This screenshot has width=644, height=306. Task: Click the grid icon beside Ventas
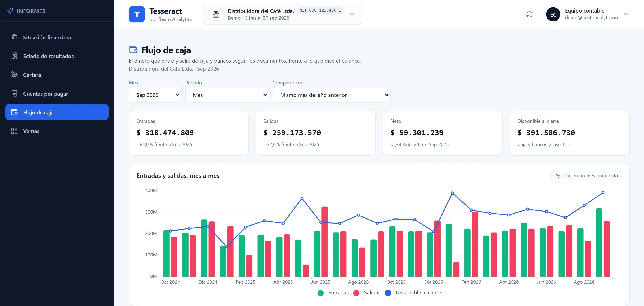coord(14,131)
